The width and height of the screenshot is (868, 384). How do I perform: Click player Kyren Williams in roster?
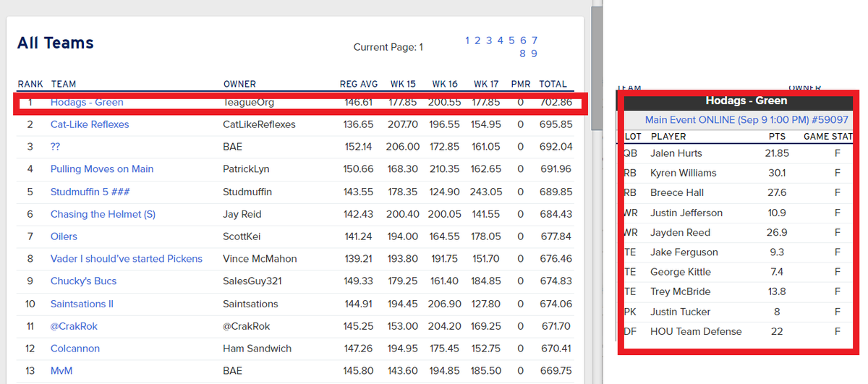tap(684, 173)
